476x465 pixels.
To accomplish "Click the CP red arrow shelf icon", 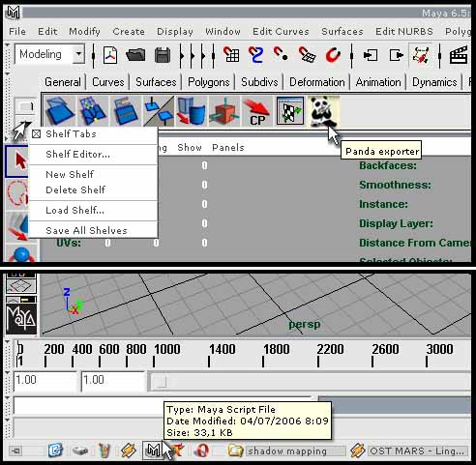I will 257,110.
